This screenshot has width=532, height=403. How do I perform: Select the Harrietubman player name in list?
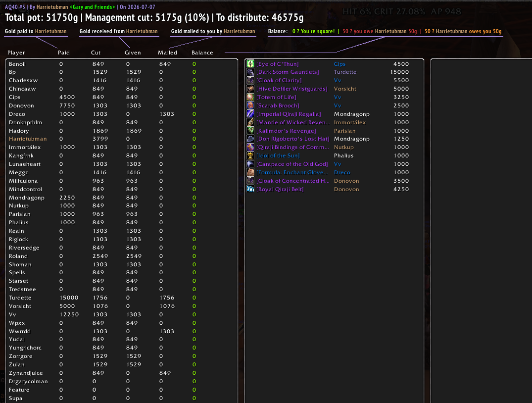pos(28,139)
